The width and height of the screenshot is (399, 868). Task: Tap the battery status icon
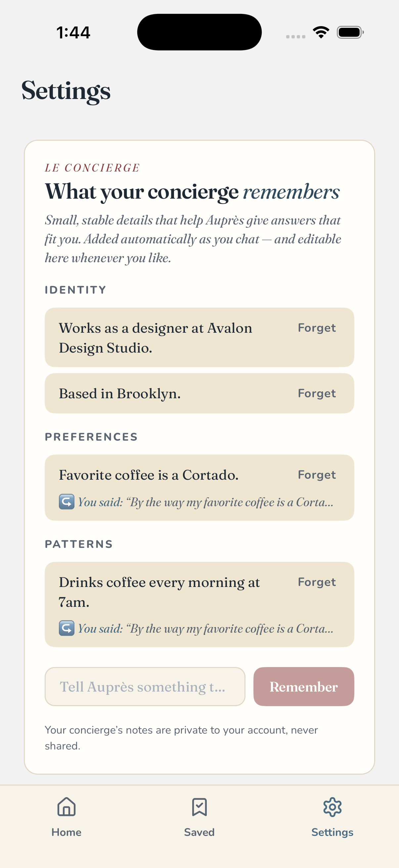pyautogui.click(x=350, y=32)
